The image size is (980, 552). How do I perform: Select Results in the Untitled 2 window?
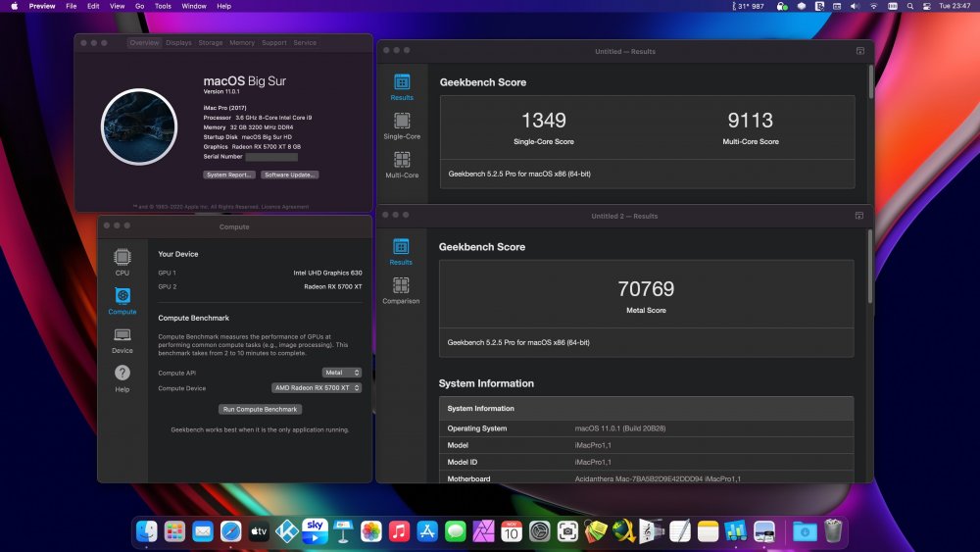pyautogui.click(x=401, y=252)
